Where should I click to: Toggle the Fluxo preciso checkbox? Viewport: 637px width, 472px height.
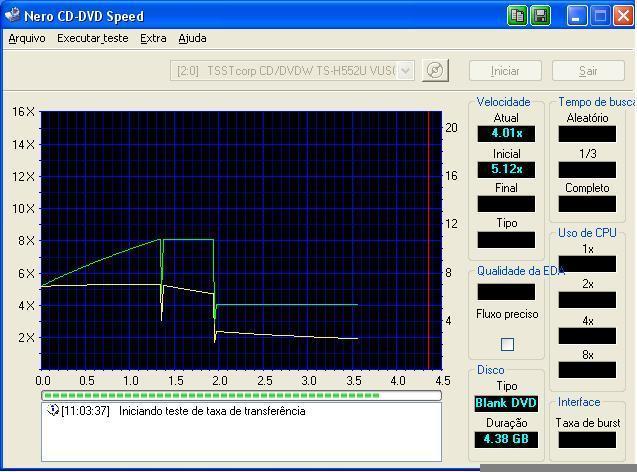[x=507, y=344]
